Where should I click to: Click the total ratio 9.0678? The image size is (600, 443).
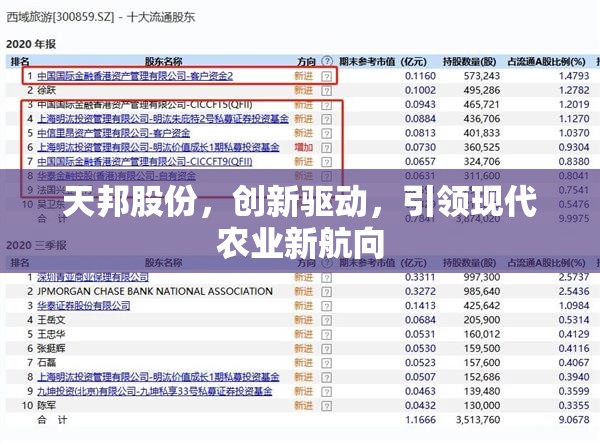[x=574, y=420]
